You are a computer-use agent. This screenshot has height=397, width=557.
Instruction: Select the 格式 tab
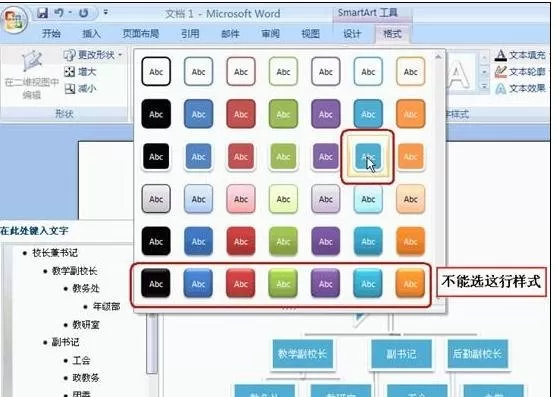(x=392, y=34)
